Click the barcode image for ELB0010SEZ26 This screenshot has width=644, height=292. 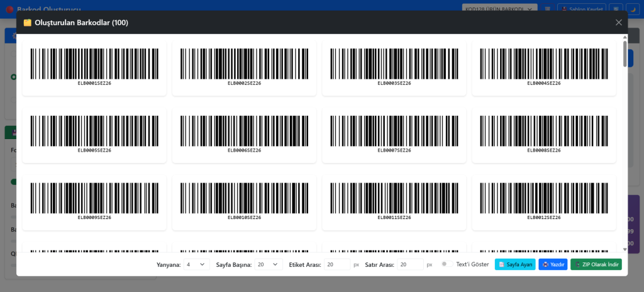(x=245, y=198)
